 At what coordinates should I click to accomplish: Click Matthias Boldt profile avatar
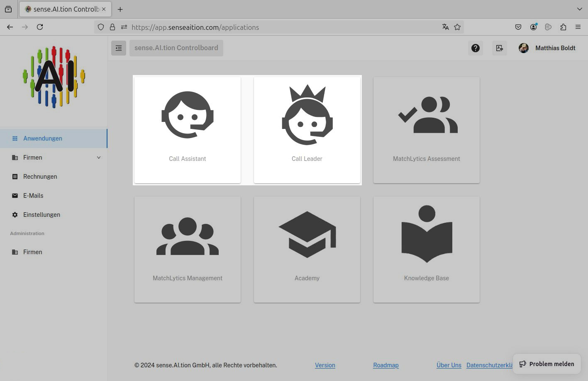(524, 48)
